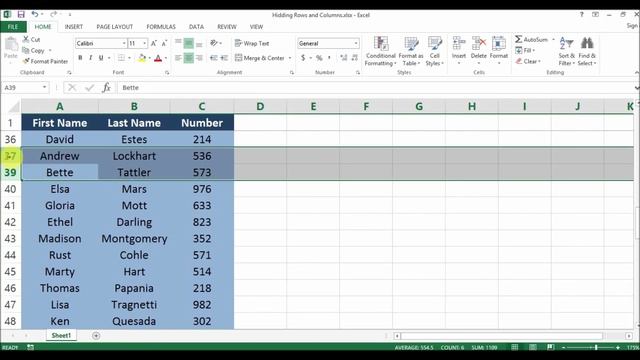
Task: Switch to the REVIEW tab
Action: (x=227, y=27)
